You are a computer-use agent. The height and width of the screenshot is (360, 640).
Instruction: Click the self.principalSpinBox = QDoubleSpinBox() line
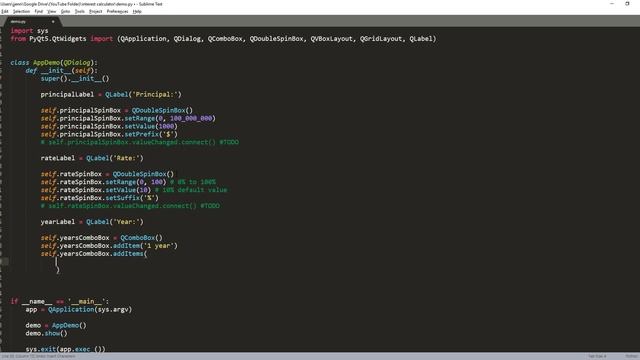pyautogui.click(x=116, y=110)
